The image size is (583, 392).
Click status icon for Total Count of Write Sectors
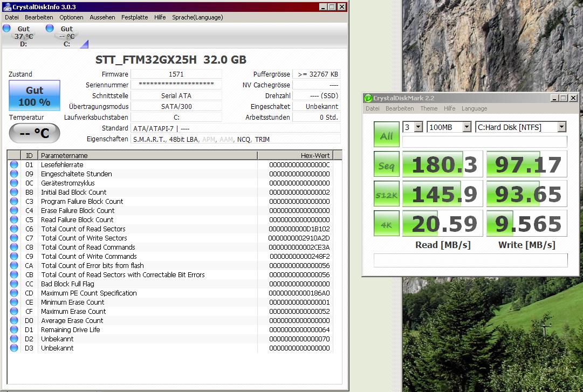coord(14,238)
